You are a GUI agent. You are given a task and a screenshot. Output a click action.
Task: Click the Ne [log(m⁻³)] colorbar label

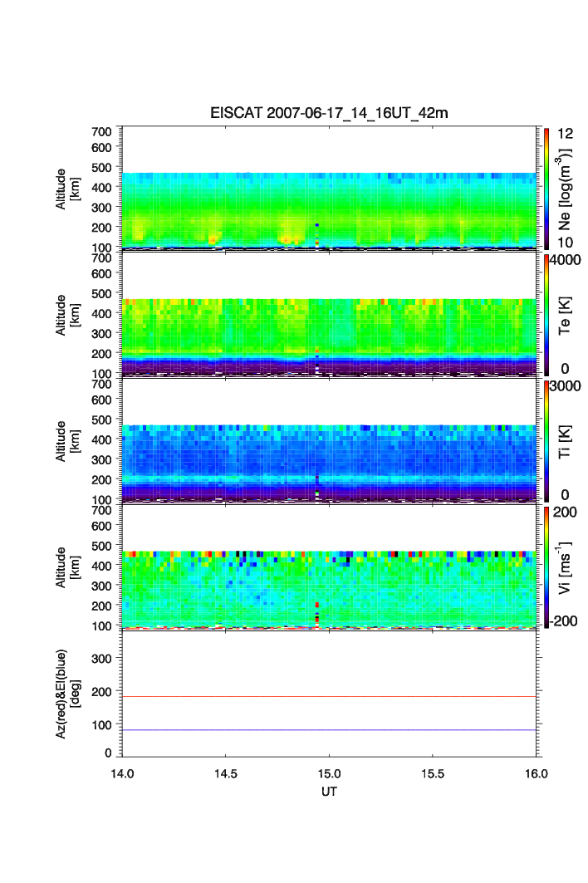(x=566, y=188)
